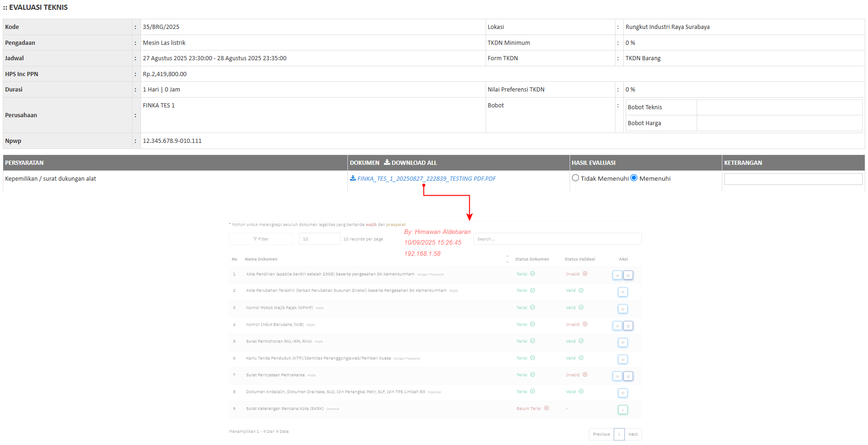The width and height of the screenshot is (868, 445).
Task: View the Akta Pendirian document via eye icon
Action: tap(617, 275)
